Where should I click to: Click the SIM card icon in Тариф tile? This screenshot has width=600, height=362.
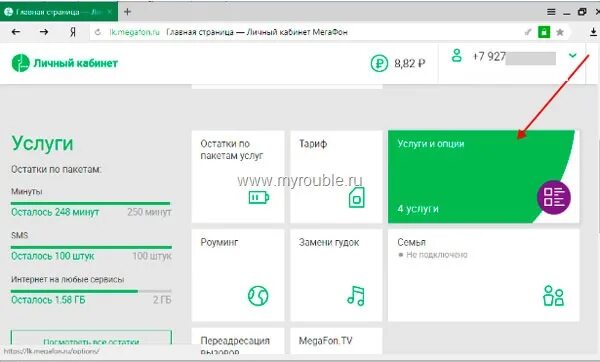pos(357,197)
